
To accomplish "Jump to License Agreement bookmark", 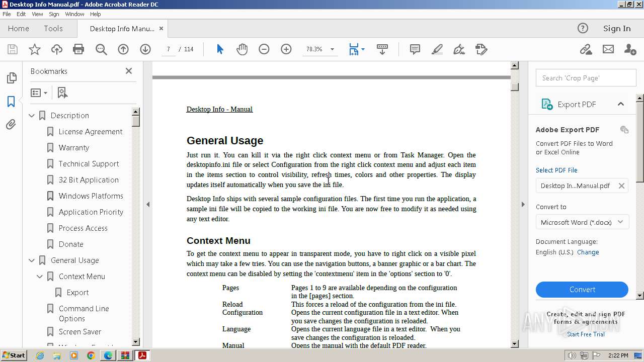I will (x=91, y=132).
